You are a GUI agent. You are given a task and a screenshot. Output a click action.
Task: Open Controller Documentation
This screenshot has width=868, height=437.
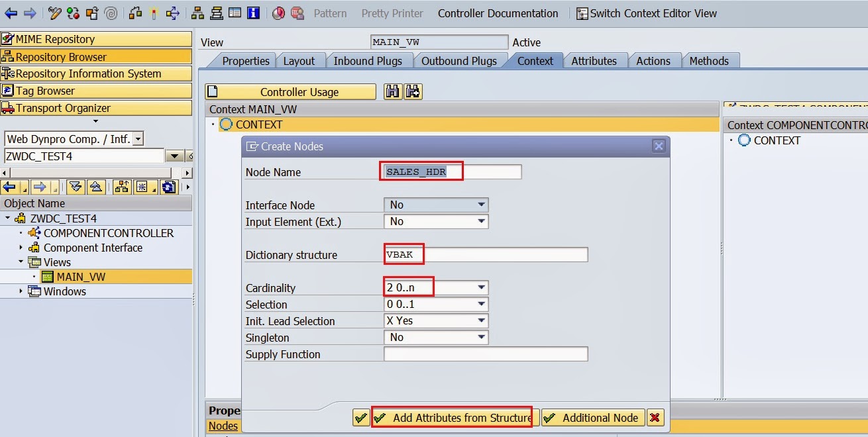[x=498, y=13]
